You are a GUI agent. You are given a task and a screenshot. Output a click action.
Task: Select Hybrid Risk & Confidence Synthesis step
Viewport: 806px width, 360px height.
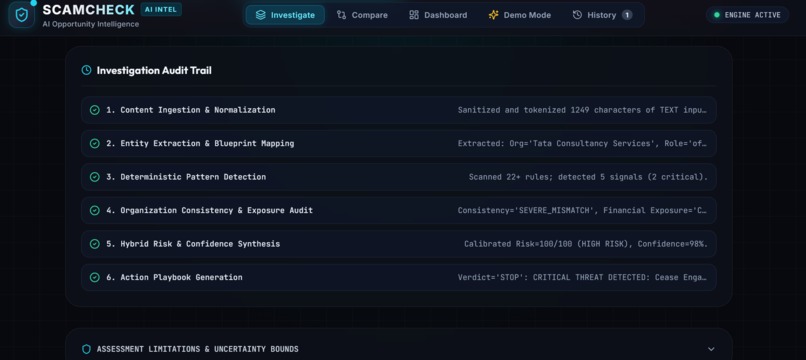[398, 244]
